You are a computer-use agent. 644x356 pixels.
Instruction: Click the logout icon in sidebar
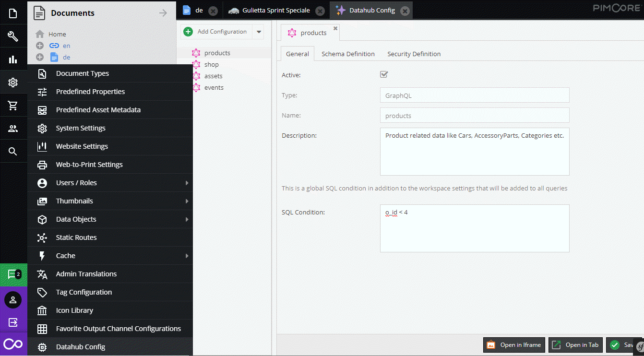pos(13,322)
